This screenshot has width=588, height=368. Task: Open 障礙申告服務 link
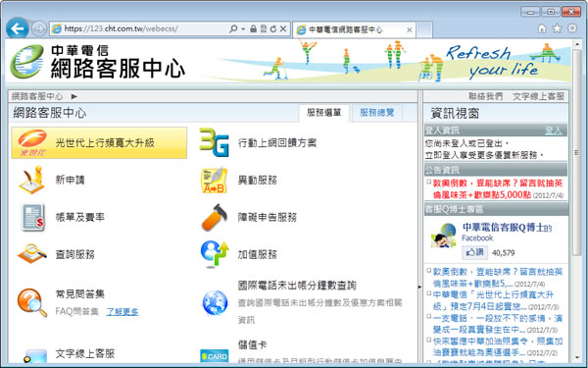[x=268, y=217]
